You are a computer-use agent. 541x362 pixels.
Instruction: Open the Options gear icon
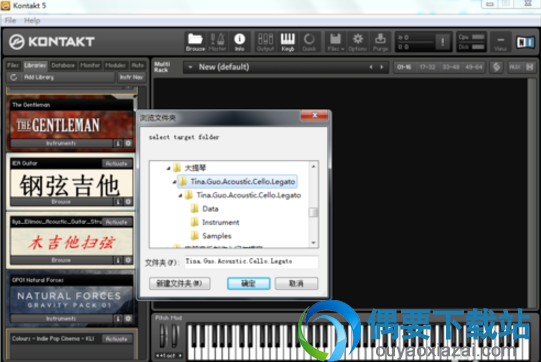pos(357,42)
